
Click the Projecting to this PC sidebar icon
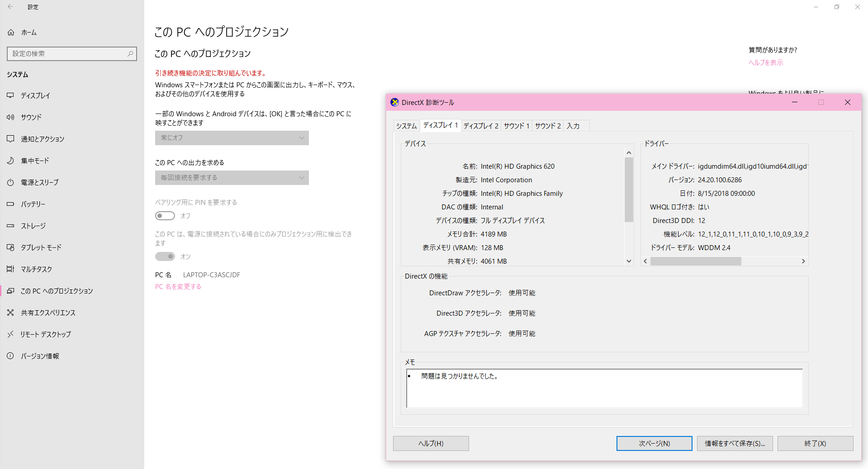pos(10,291)
